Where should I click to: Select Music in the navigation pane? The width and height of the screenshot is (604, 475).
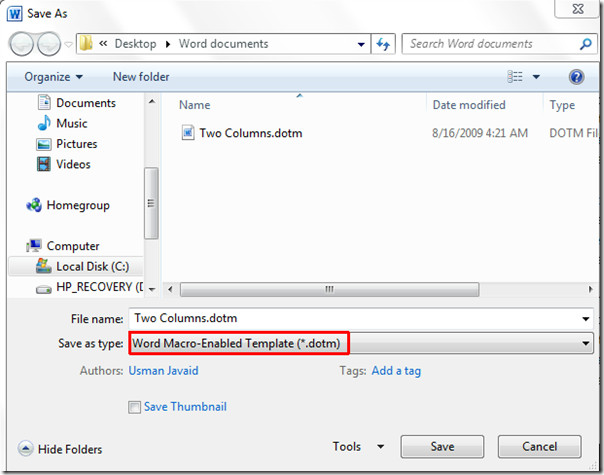[72, 123]
